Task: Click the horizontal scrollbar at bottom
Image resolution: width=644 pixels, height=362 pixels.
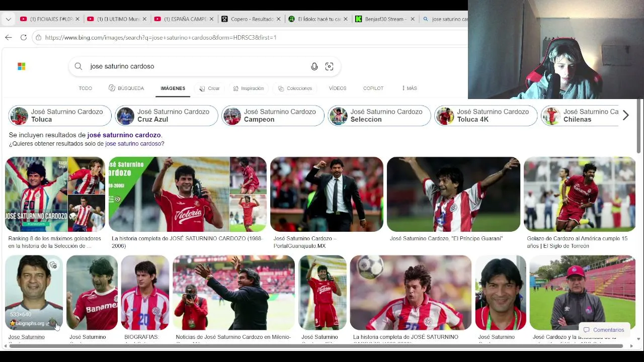Action: click(x=315, y=346)
